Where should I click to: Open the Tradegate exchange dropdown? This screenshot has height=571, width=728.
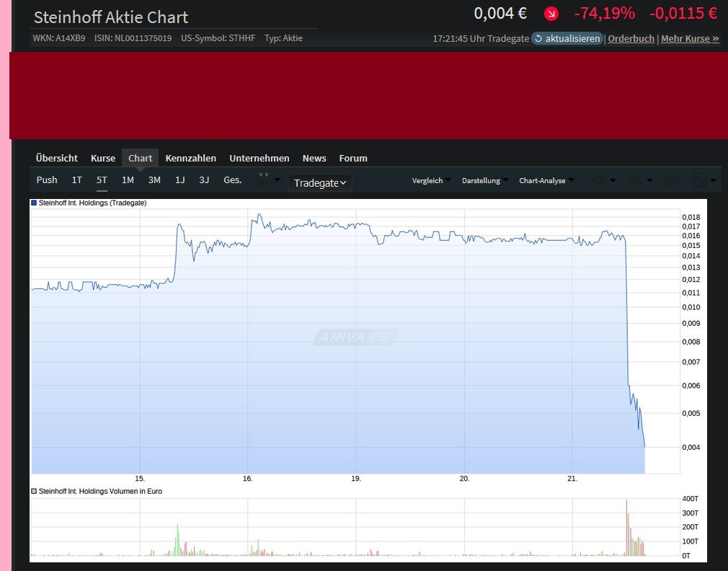click(319, 182)
